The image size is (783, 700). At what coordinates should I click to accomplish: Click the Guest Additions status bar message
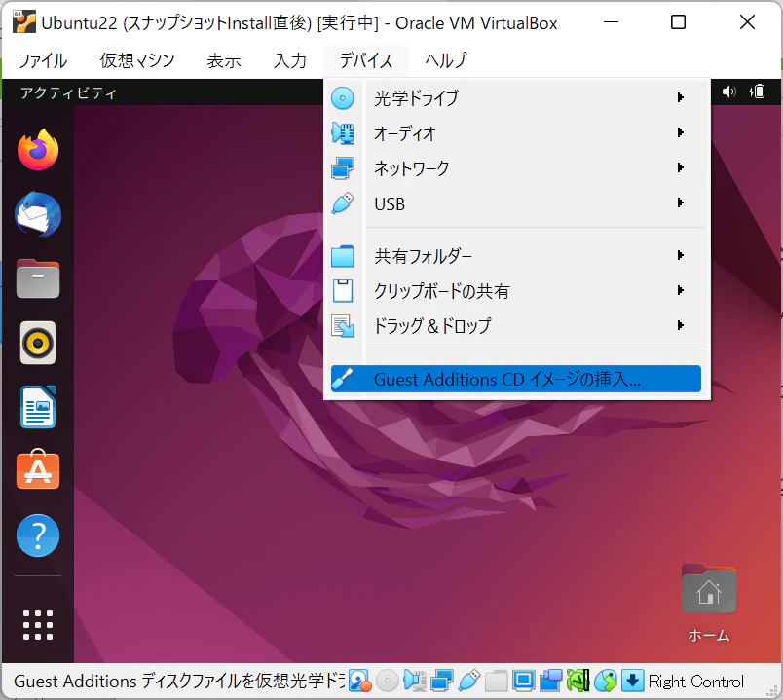tap(179, 682)
